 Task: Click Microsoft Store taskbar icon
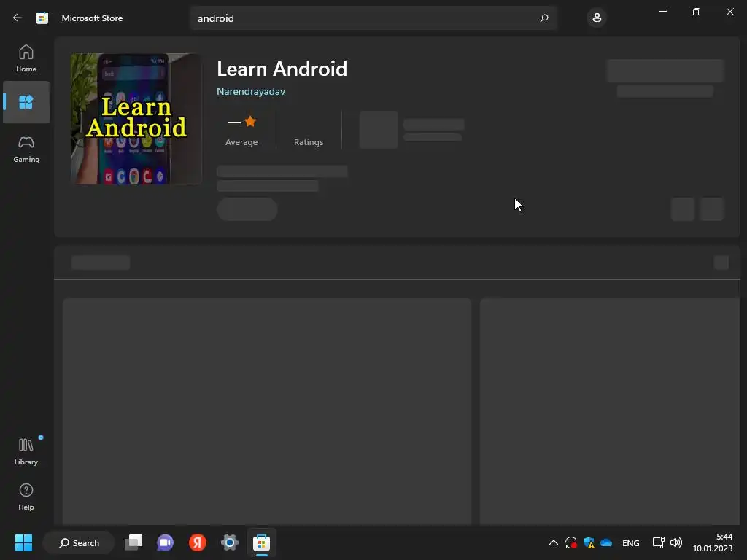point(262,542)
